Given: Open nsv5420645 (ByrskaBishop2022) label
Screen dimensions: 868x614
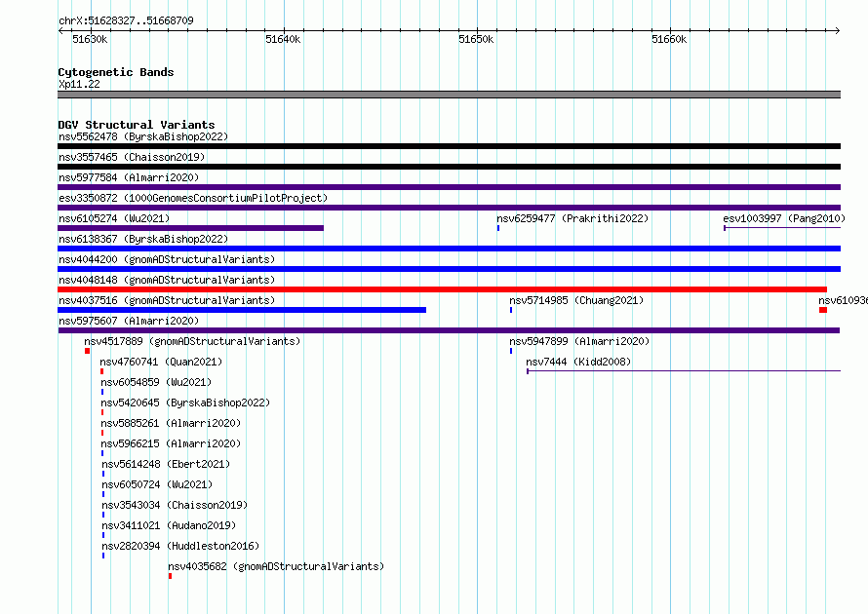Looking at the screenshot, I should point(185,403).
